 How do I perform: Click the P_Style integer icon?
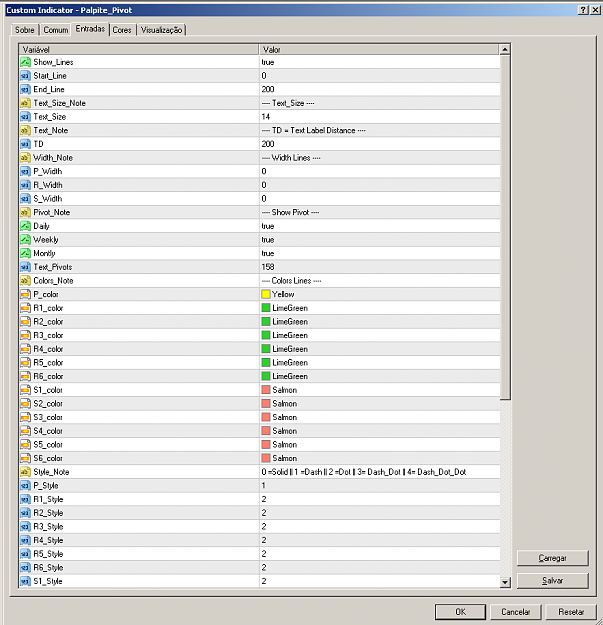[x=26, y=485]
